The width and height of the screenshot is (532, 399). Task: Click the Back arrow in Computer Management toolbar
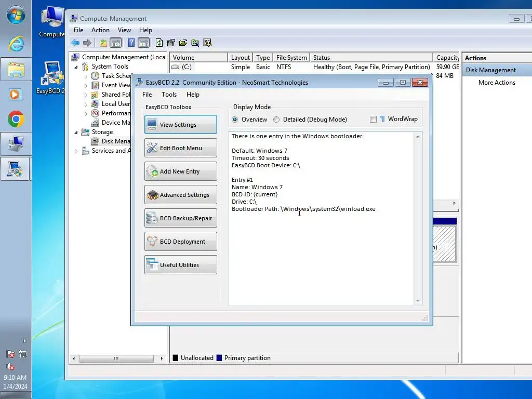click(x=75, y=43)
